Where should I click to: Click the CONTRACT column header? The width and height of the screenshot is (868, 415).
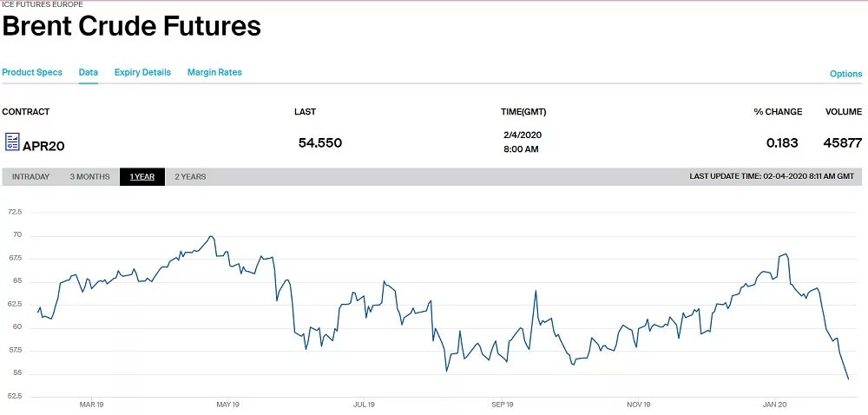(x=26, y=112)
